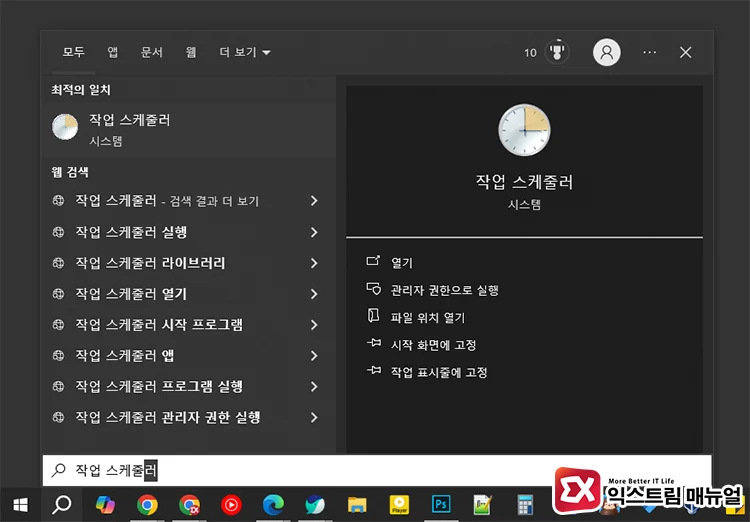Expand arrow for 작업 스케줄러 앱
The height and width of the screenshot is (522, 750).
coord(314,355)
